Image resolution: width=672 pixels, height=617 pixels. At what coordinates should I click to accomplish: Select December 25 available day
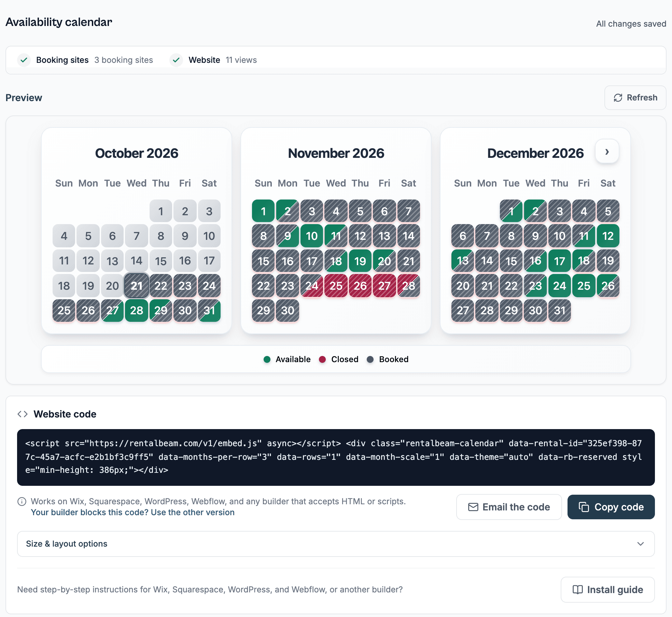click(584, 286)
